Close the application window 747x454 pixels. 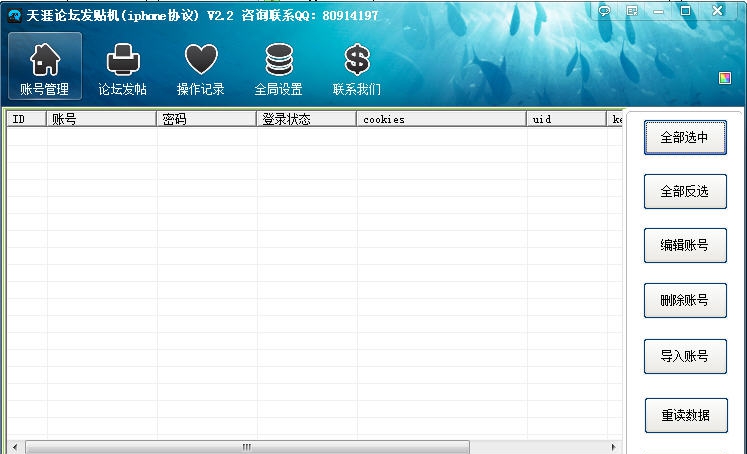717,10
